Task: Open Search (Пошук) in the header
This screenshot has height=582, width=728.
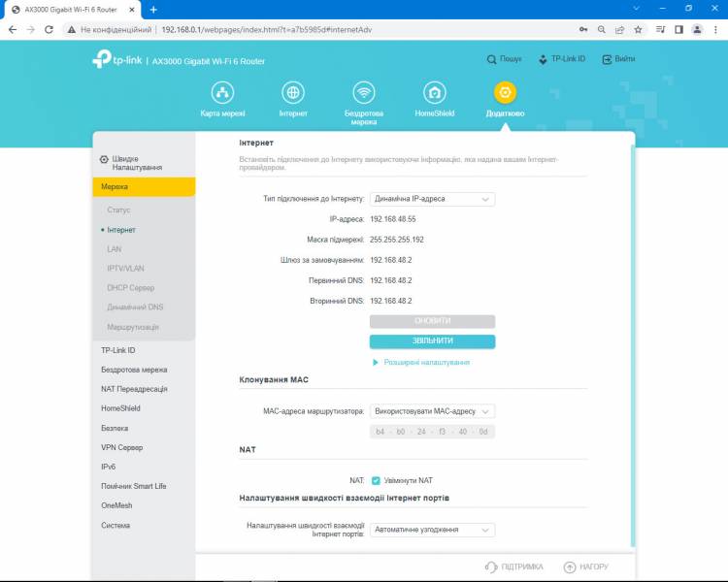Action: [x=504, y=59]
